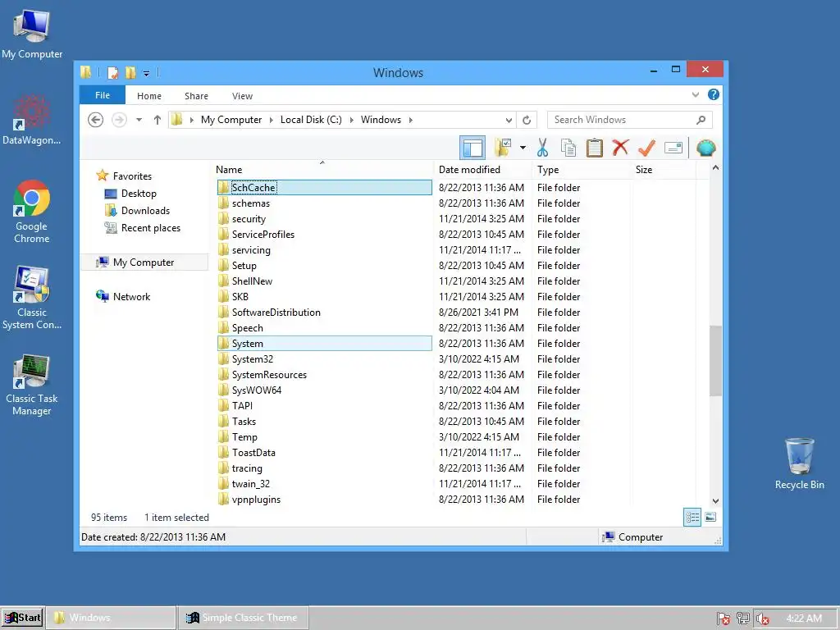The width and height of the screenshot is (840, 630).
Task: Open the Customize Quick Access Toolbar dropdown
Action: pyautogui.click(x=146, y=73)
